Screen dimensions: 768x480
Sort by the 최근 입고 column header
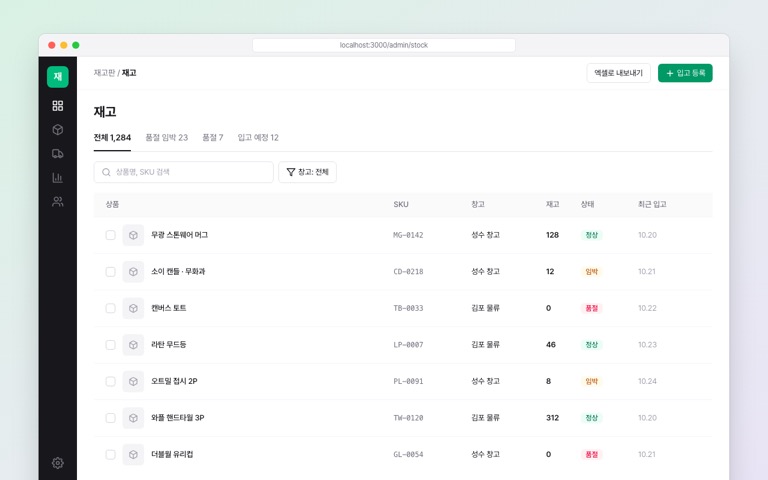pyautogui.click(x=652, y=204)
